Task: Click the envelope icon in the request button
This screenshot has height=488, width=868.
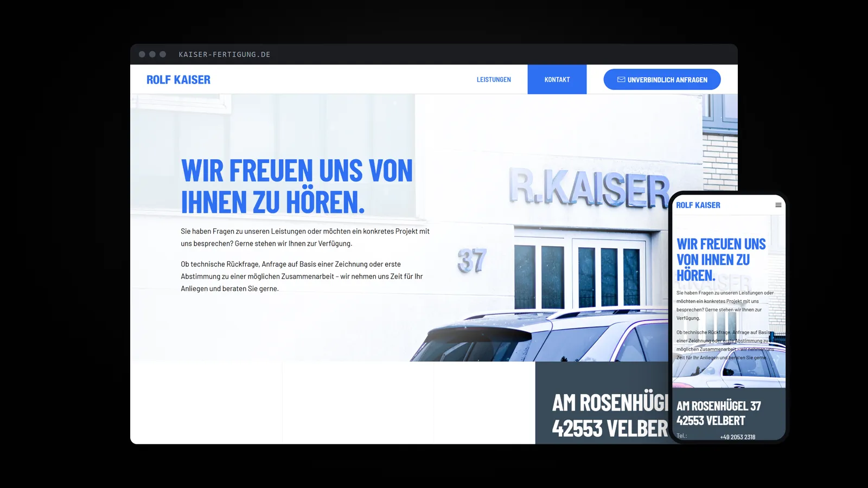Action: pyautogui.click(x=621, y=80)
